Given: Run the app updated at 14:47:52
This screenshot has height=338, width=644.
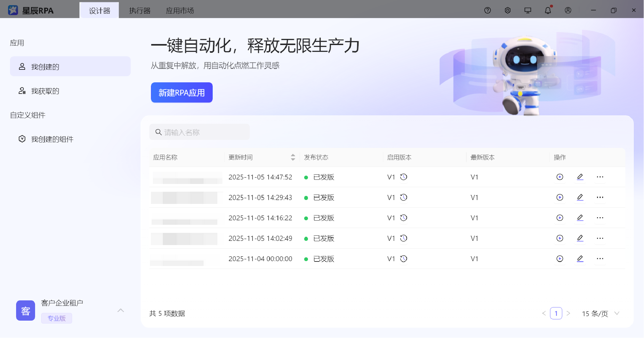Looking at the screenshot, I should pyautogui.click(x=560, y=177).
